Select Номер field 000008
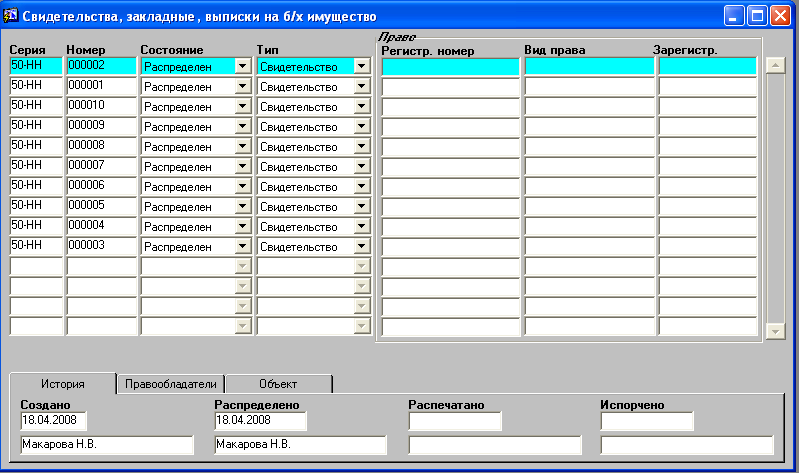The width and height of the screenshot is (799, 473). (101, 146)
